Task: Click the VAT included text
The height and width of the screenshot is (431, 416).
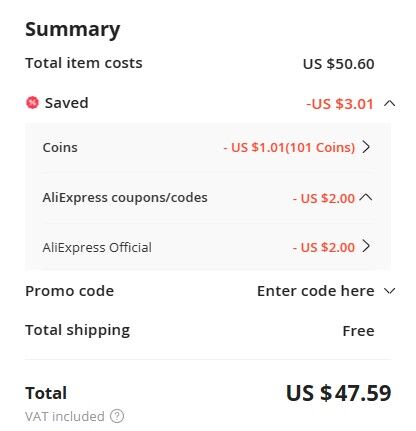Action: pos(65,416)
